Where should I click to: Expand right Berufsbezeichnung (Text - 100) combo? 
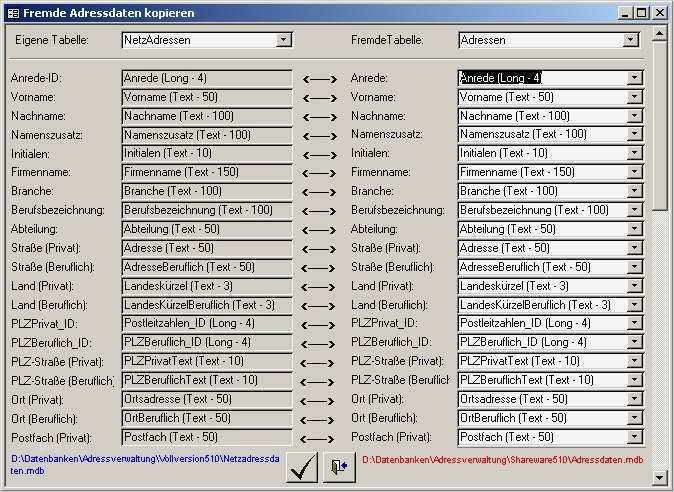pos(634,210)
